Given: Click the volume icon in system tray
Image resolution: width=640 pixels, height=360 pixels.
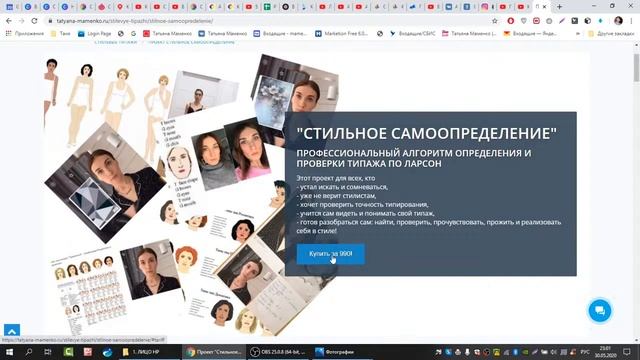Looking at the screenshot, I should click(553, 352).
